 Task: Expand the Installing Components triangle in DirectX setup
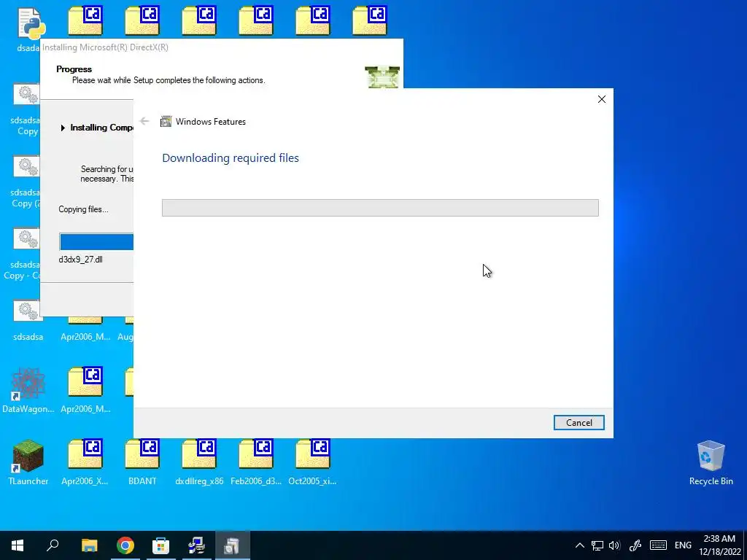click(63, 128)
